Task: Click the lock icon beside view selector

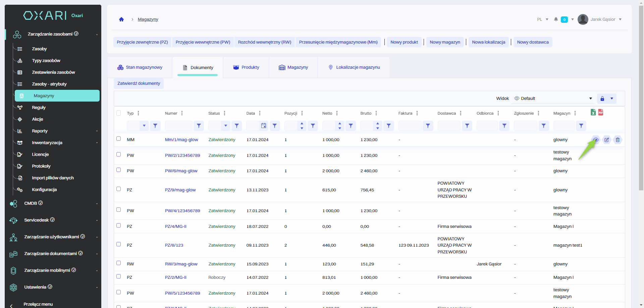Action: click(602, 99)
